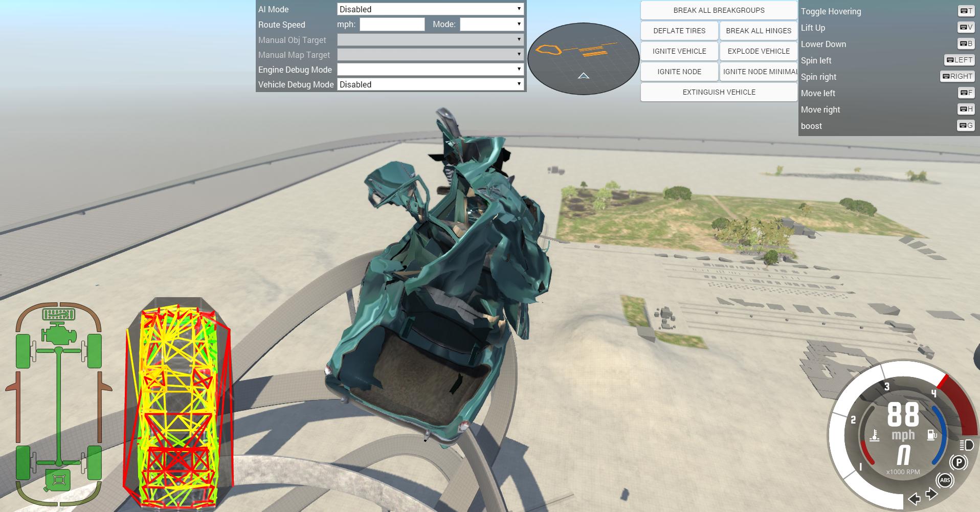
Task: Click the headlights indicator icon
Action: click(x=967, y=444)
